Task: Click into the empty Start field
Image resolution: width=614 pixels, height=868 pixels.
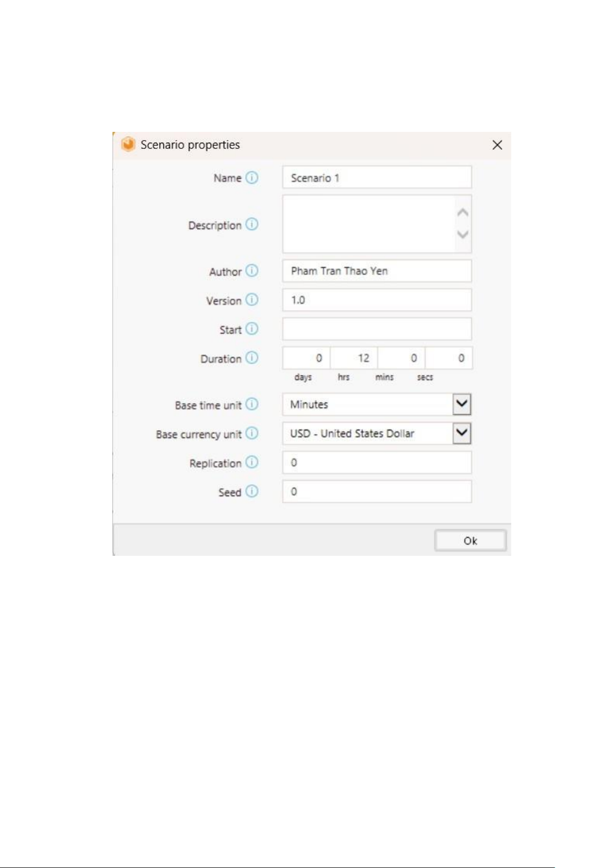Action: coord(377,329)
